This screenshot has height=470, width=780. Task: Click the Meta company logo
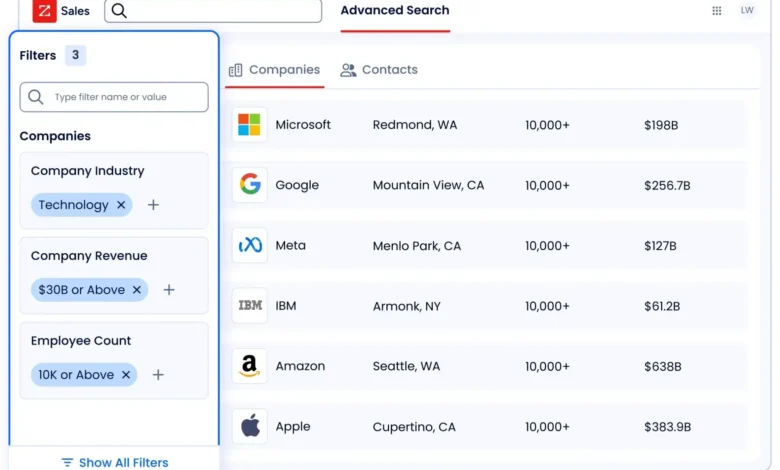coord(249,245)
